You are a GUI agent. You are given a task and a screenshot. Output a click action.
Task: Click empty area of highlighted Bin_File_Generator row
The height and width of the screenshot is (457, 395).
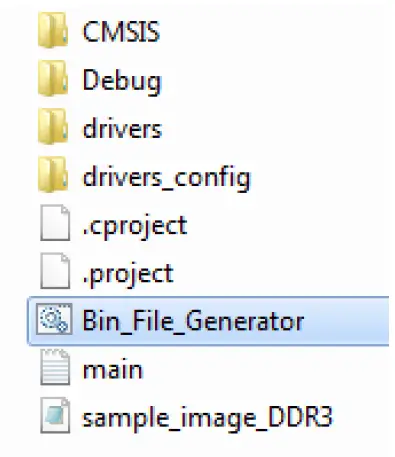coord(346,321)
